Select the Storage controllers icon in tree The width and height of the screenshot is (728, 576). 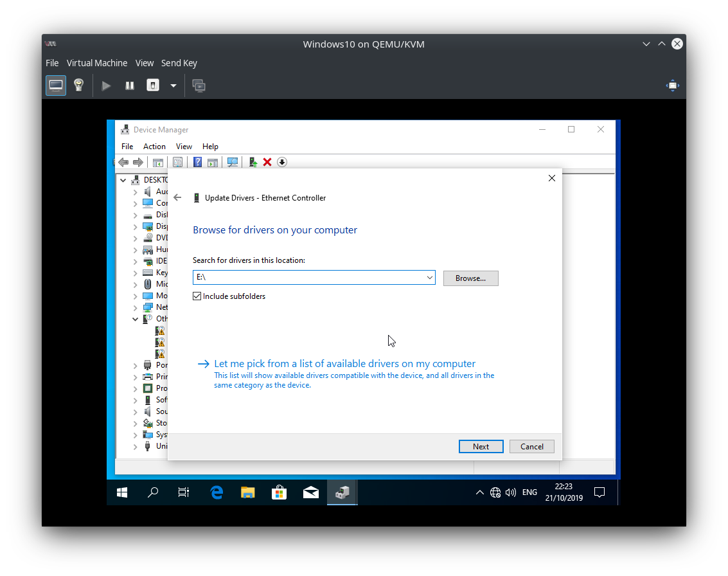tap(148, 423)
